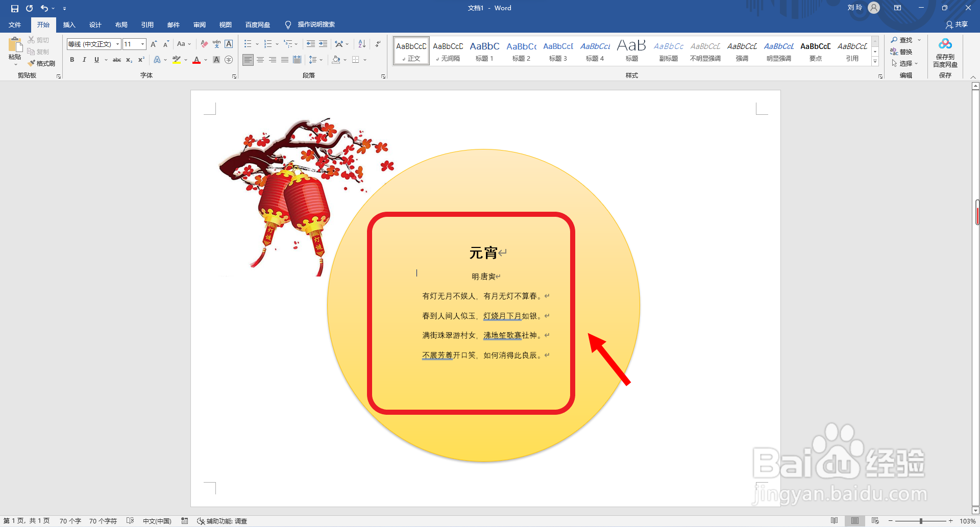Show or hide paragraph marks
Image resolution: width=980 pixels, height=527 pixels.
(x=378, y=44)
